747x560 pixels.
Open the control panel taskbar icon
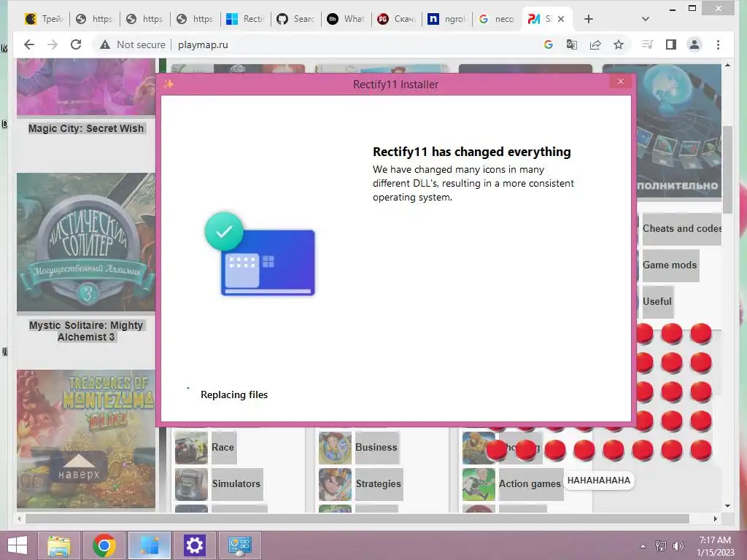pyautogui.click(x=239, y=545)
